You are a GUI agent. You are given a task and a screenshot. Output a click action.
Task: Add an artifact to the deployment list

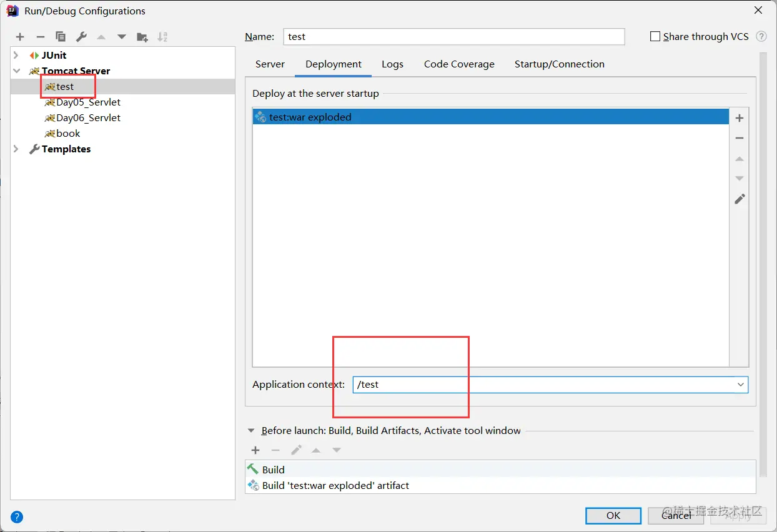740,118
